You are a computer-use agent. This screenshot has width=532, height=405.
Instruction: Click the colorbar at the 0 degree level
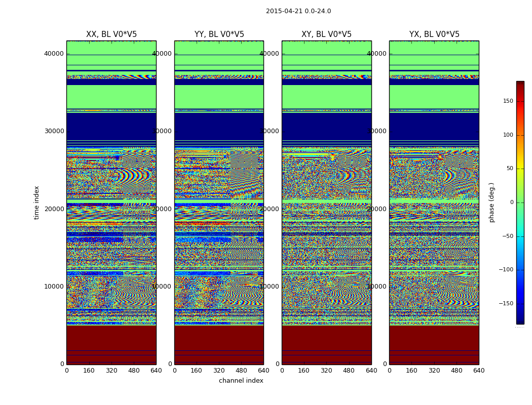(x=520, y=202)
